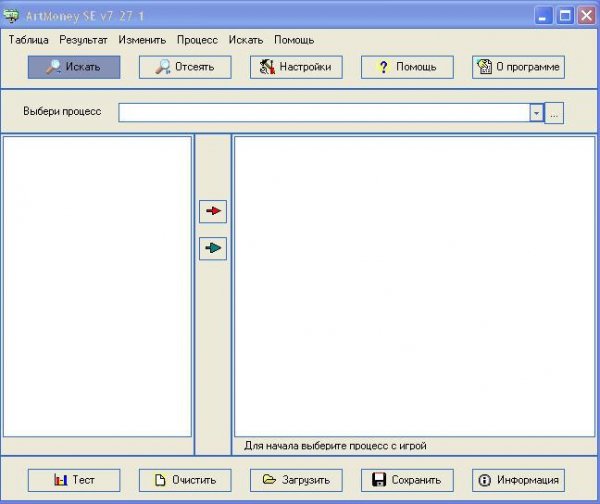Click the Отсеять filter button

tap(185, 67)
